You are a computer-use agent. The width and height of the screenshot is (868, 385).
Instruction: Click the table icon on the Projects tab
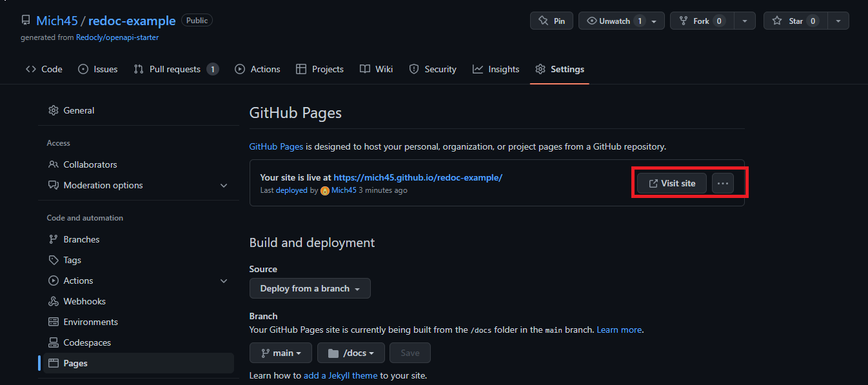(301, 69)
